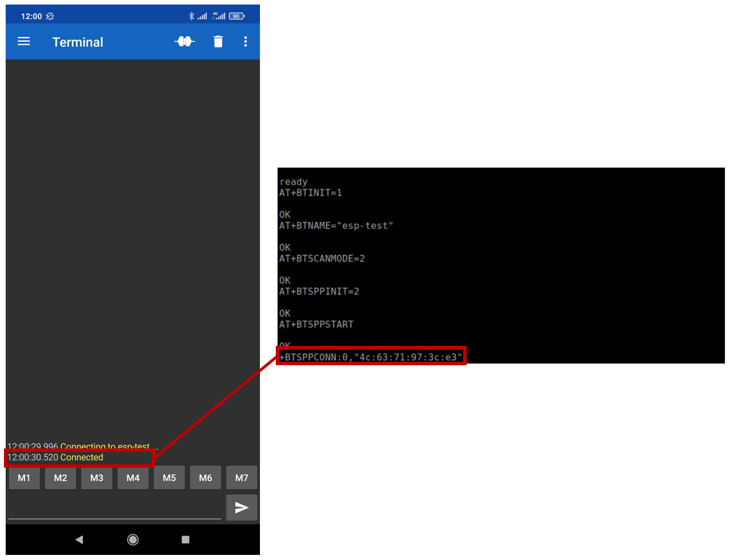Click the +BTSPPCONN output line

[371, 357]
